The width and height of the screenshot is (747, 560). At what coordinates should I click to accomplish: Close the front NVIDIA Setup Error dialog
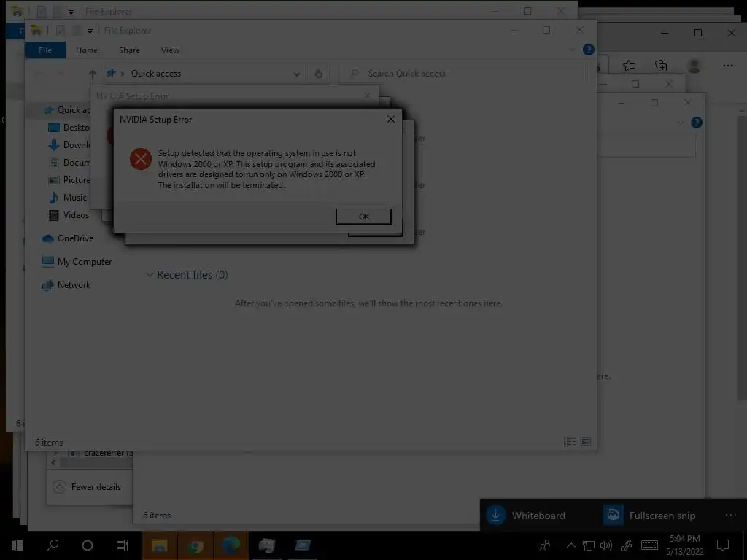pyautogui.click(x=391, y=119)
